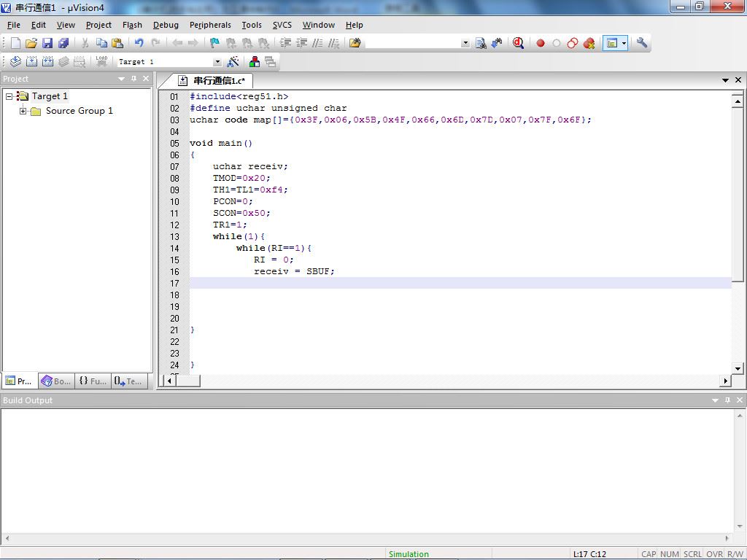The width and height of the screenshot is (747, 560).
Task: Click code line 16 'receiv = SBUF;'
Action: click(294, 271)
